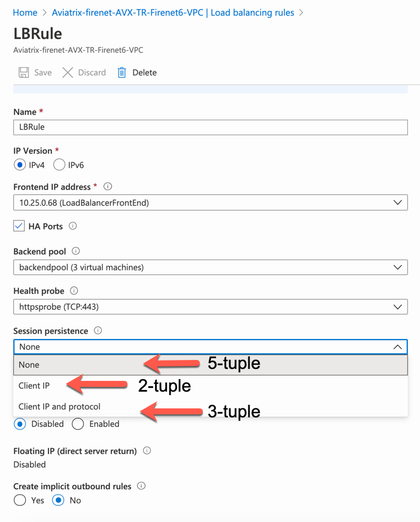Click the Delete trash icon
420x522 pixels.
122,73
